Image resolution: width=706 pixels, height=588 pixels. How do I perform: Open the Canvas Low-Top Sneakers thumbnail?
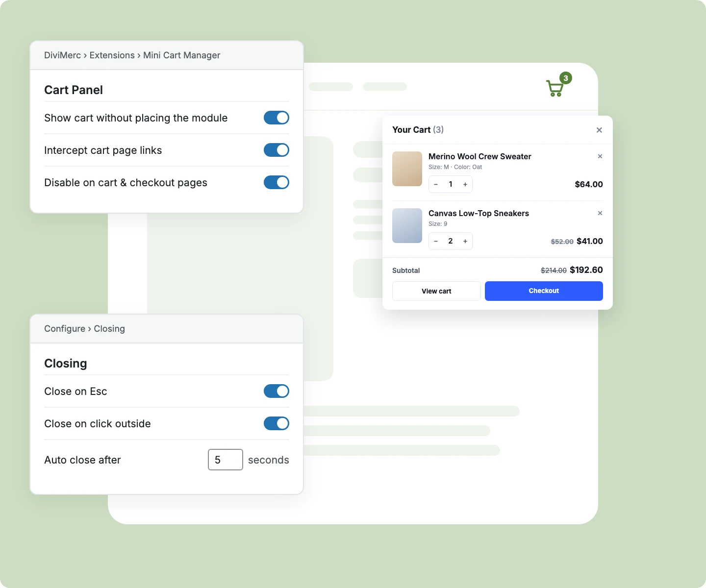pos(407,226)
